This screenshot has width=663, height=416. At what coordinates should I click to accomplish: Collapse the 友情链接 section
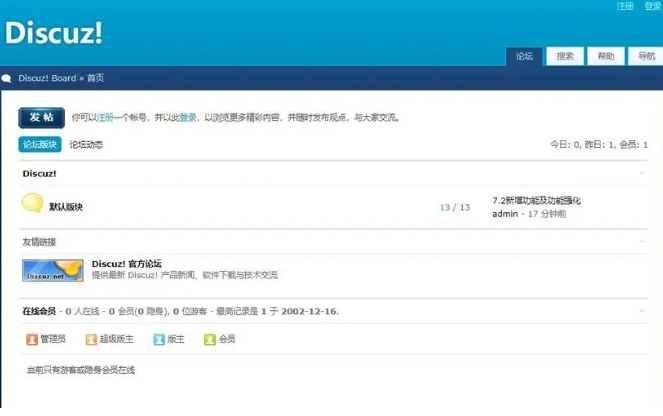tap(642, 241)
